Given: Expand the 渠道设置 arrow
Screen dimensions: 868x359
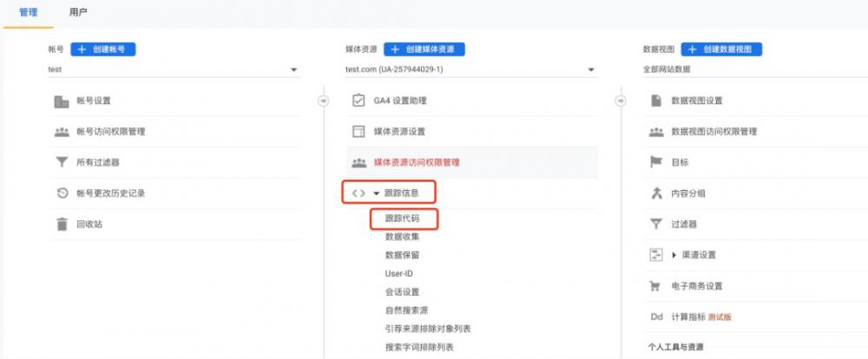Looking at the screenshot, I should pos(674,255).
